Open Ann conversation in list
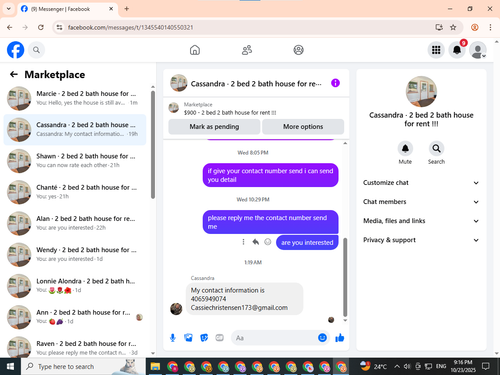The height and width of the screenshot is (375, 500). click(75, 317)
